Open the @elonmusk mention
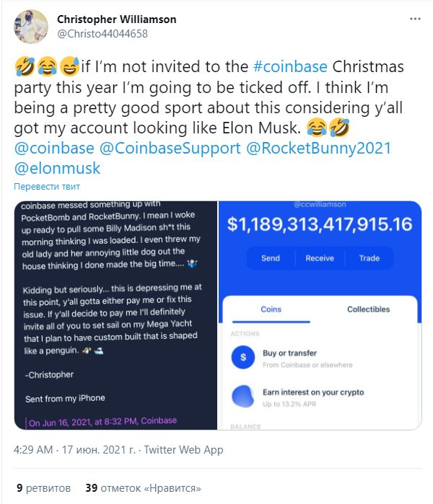Screen dimensions: 433x504 (57, 169)
